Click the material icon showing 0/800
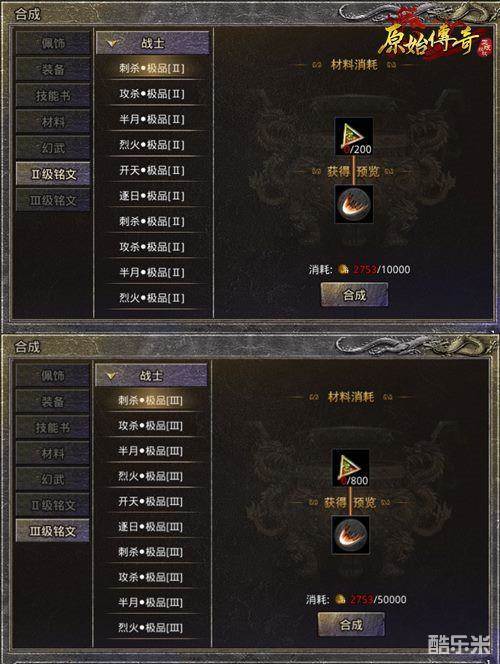The image size is (500, 664). point(351,468)
